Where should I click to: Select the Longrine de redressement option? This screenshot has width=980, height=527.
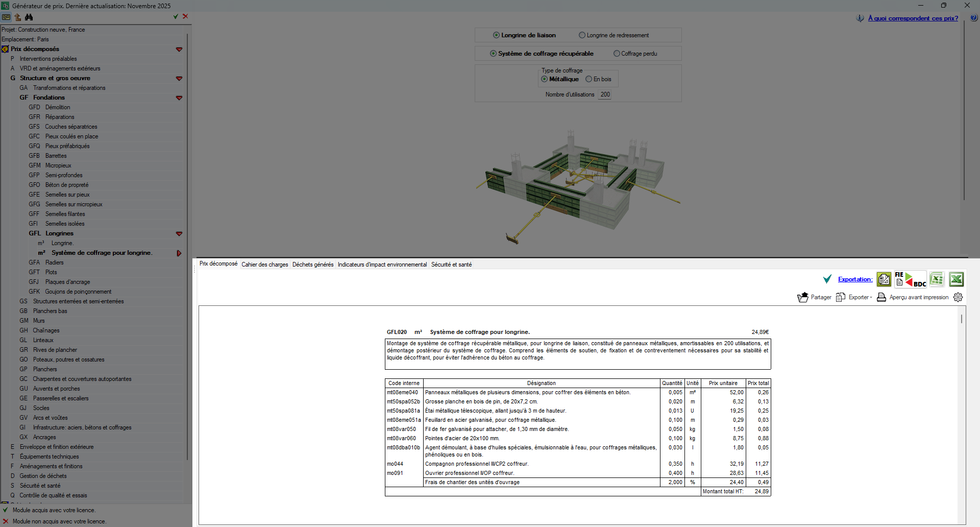[614, 35]
